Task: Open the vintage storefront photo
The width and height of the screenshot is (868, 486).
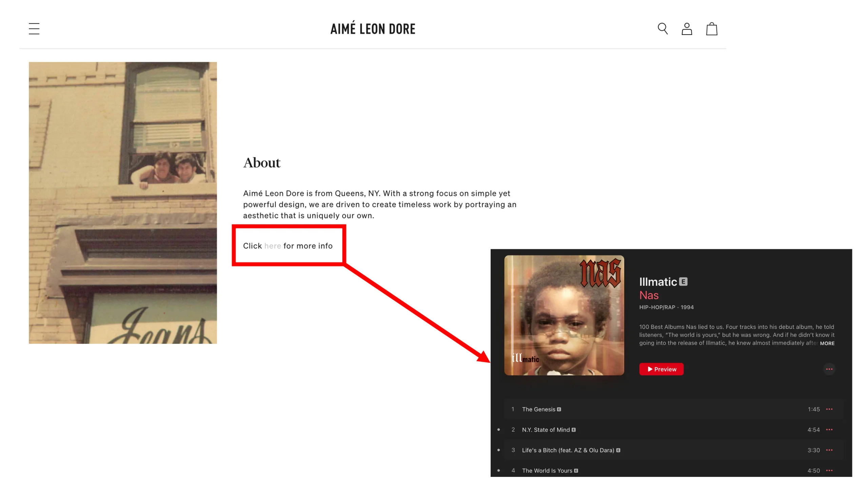Action: [x=123, y=203]
